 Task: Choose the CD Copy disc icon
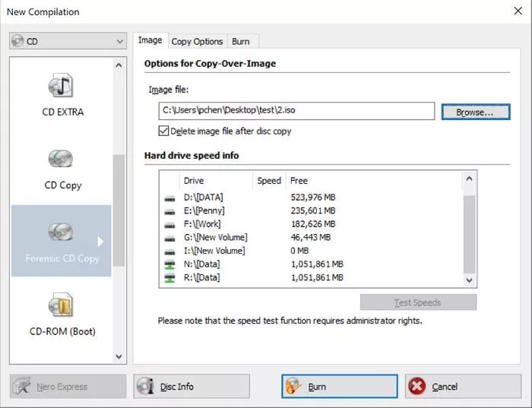coord(62,160)
